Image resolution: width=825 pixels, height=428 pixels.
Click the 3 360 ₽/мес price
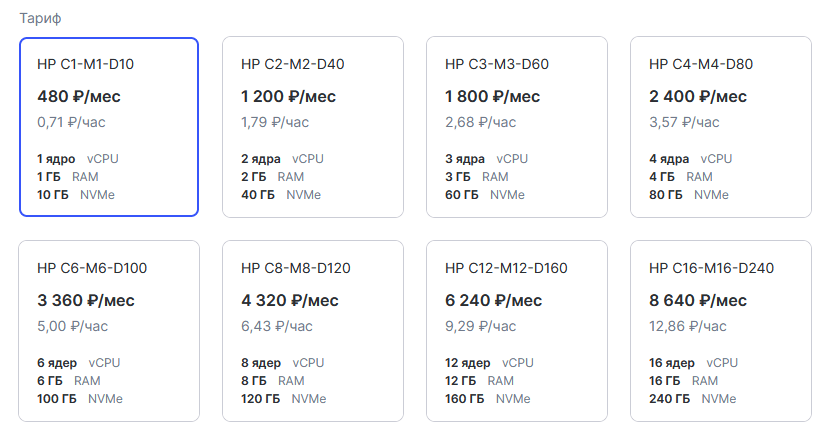(86, 300)
